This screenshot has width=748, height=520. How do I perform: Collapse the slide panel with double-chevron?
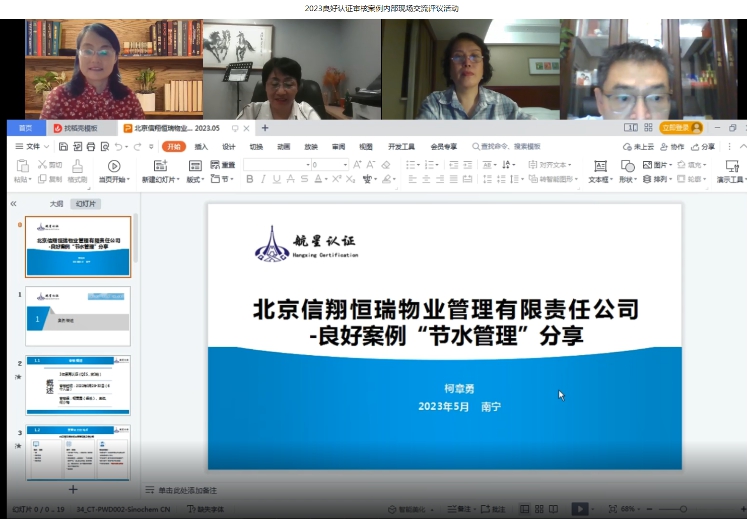(x=14, y=203)
